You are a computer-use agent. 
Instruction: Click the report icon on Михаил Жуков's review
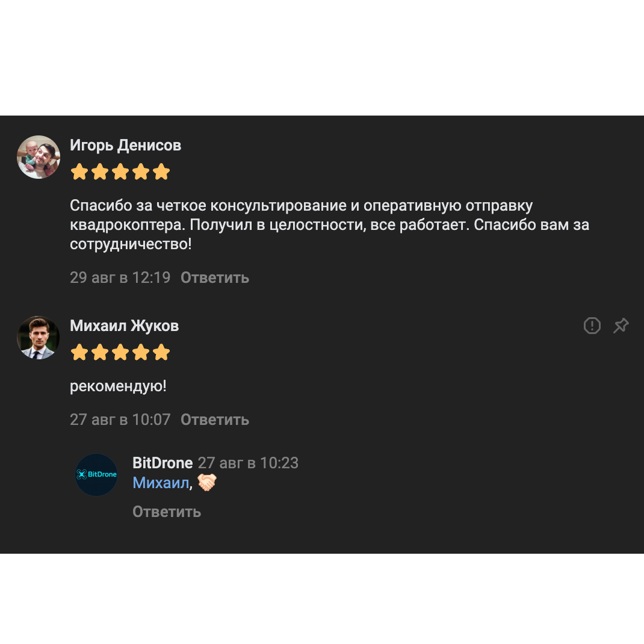[x=592, y=326]
